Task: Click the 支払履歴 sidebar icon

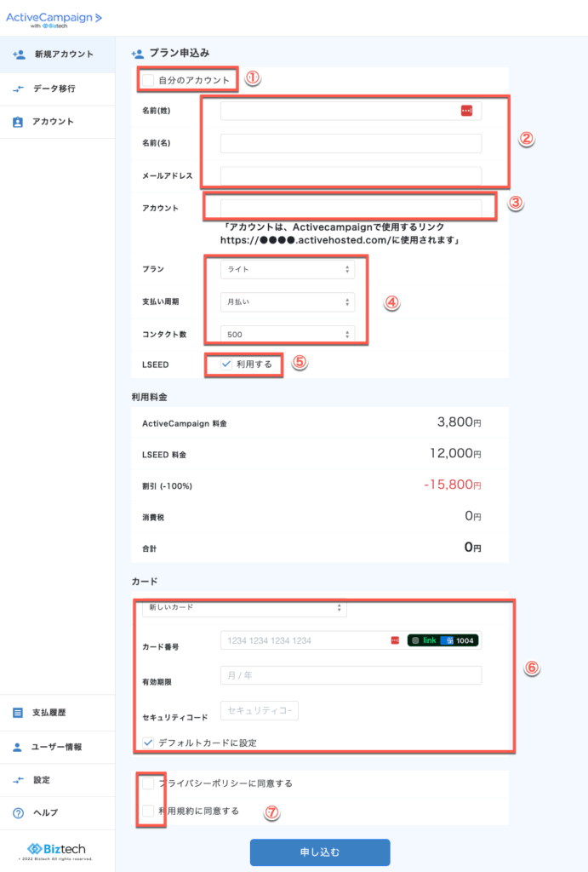Action: [19, 713]
